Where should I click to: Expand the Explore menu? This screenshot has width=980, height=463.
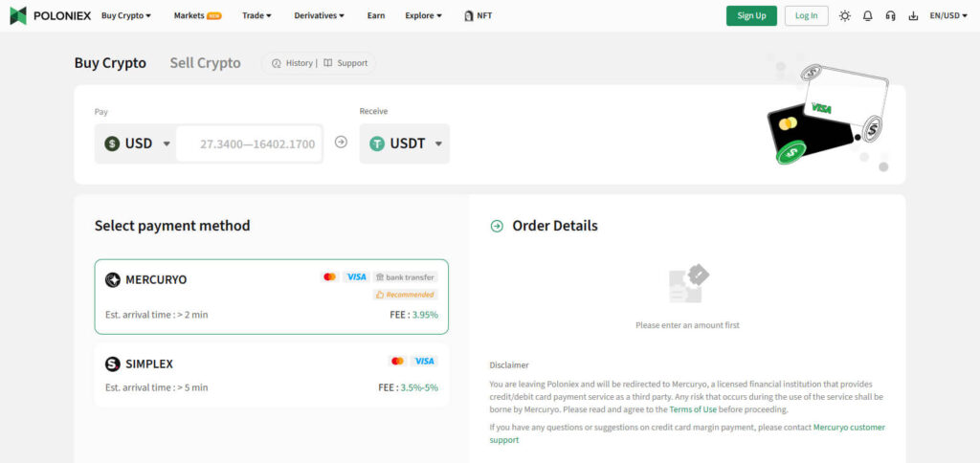[423, 15]
